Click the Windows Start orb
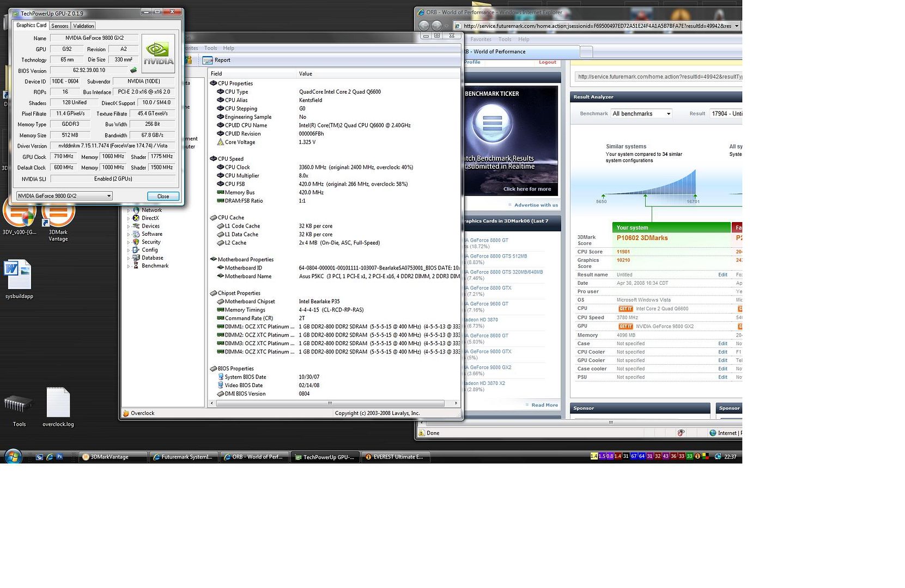The width and height of the screenshot is (905, 588). (x=13, y=456)
